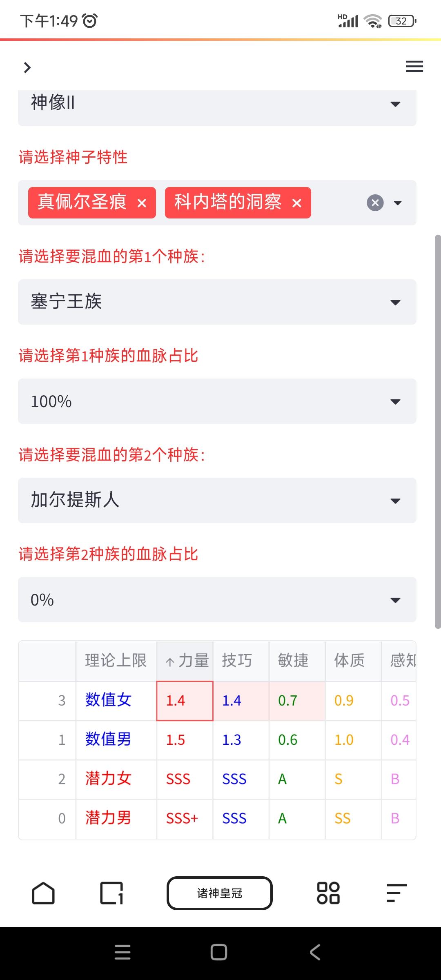Open the browser menu lines icon
441x980 pixels.
pos(396,893)
